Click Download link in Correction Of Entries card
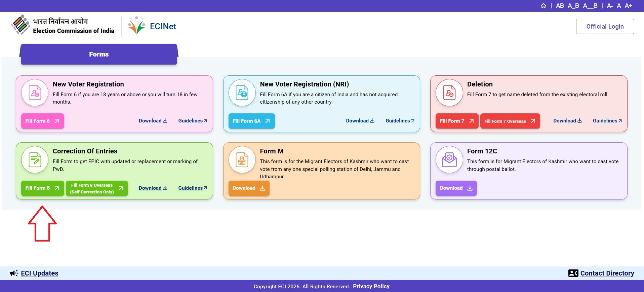Image resolution: width=644 pixels, height=292 pixels. (x=153, y=188)
